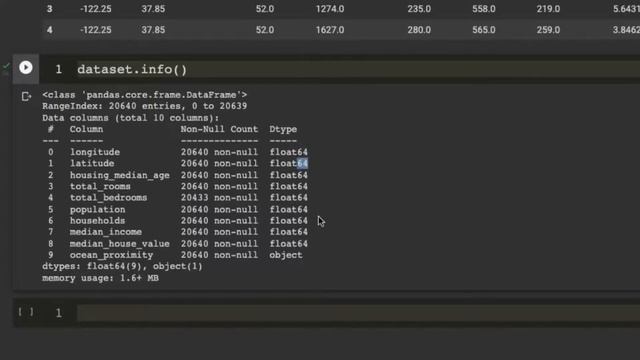Select the 'population' column name

[97, 209]
